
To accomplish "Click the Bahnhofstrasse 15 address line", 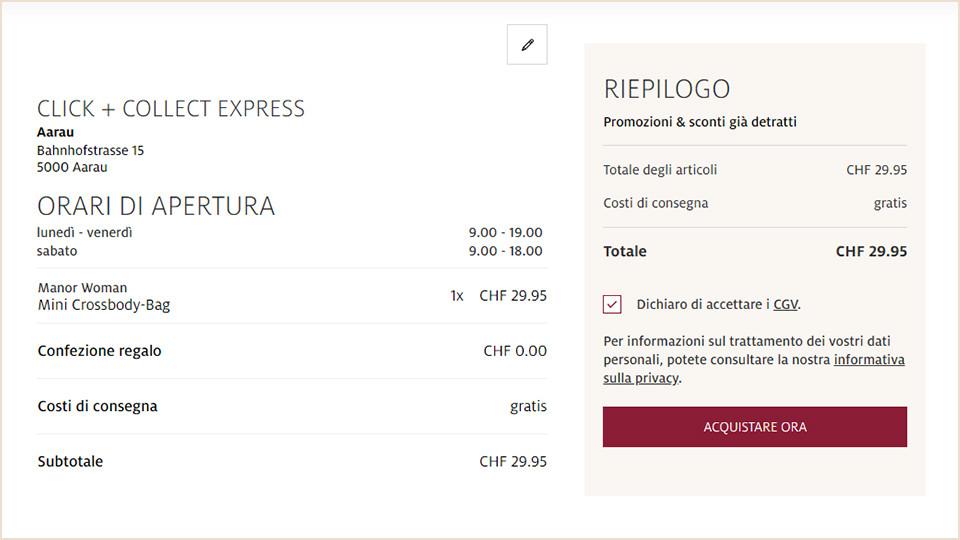I will pyautogui.click(x=90, y=150).
